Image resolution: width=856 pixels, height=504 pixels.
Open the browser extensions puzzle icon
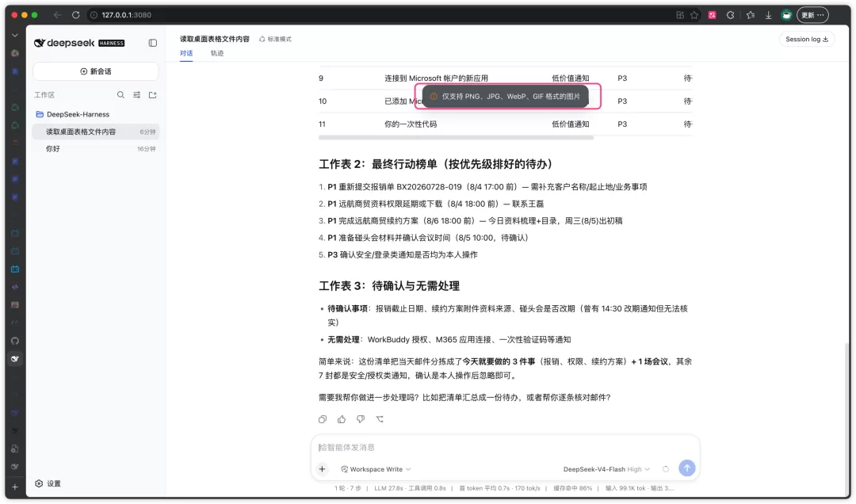coord(731,15)
